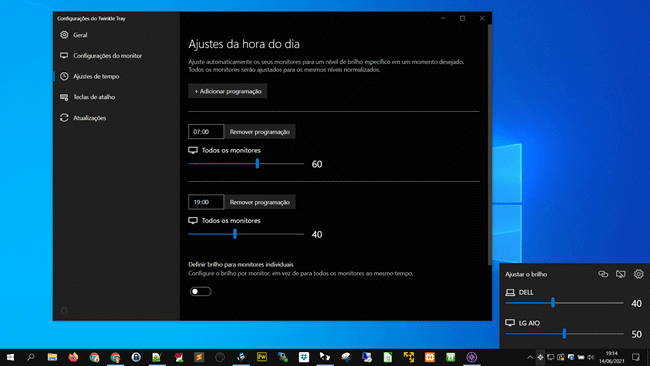Remove the 07:00 schedule
The height and width of the screenshot is (366, 650).
[x=260, y=132]
